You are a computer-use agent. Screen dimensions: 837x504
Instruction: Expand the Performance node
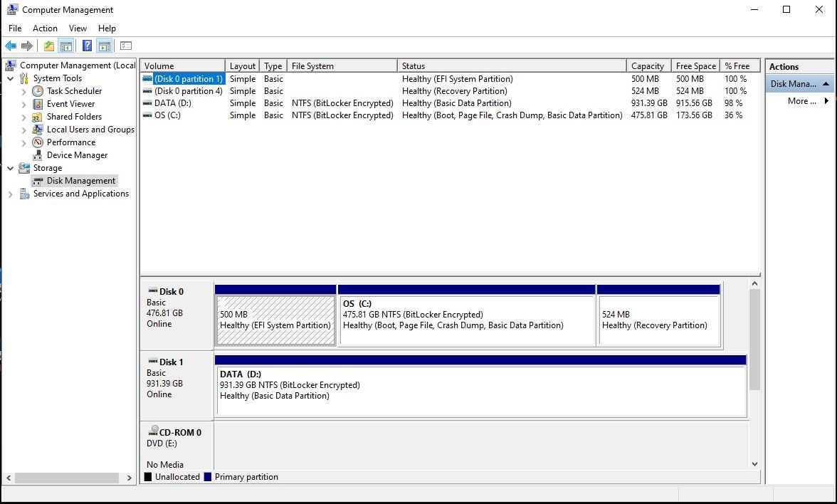23,143
